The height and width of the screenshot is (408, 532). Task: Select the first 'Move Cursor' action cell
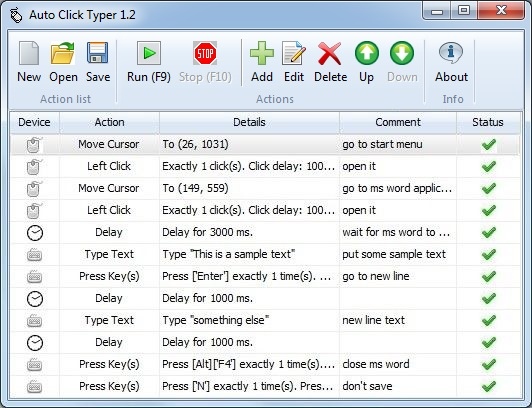[109, 144]
